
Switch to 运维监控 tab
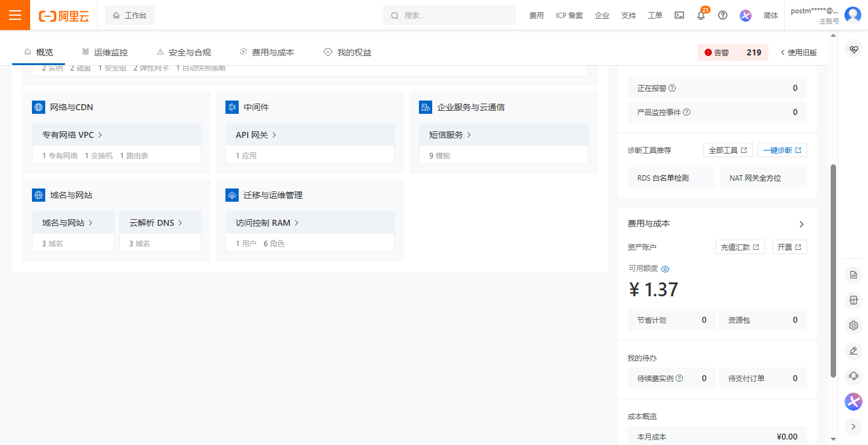105,52
